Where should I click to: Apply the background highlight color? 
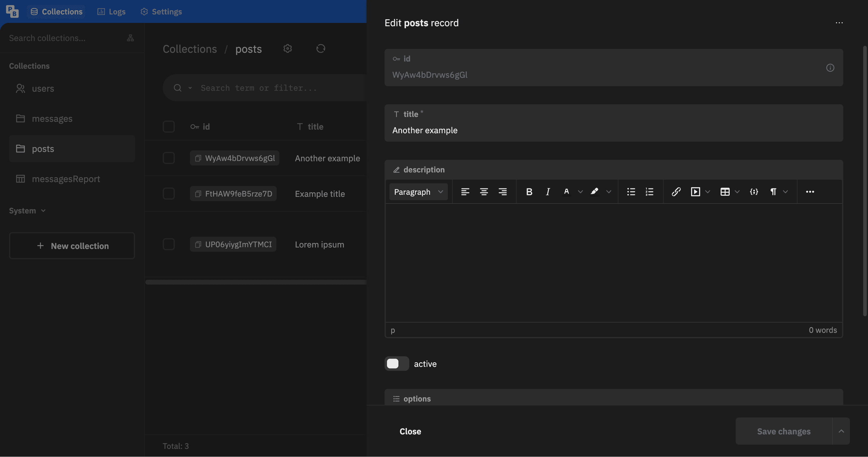594,192
